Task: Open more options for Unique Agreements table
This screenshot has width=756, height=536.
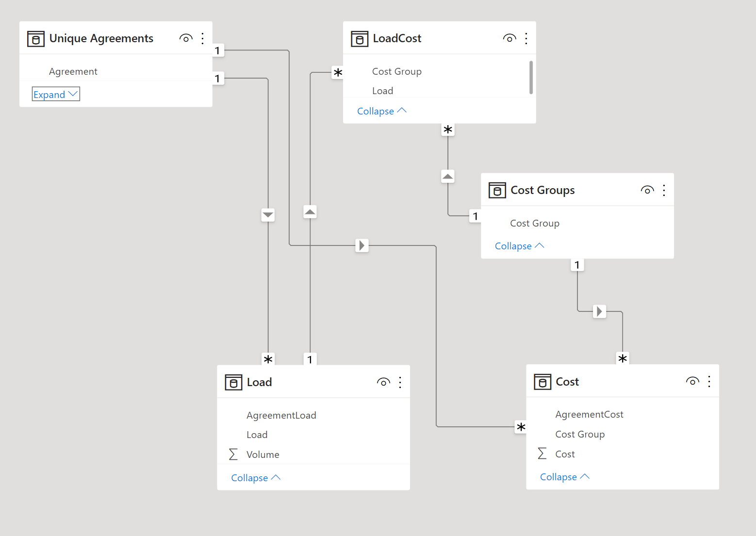Action: [202, 38]
